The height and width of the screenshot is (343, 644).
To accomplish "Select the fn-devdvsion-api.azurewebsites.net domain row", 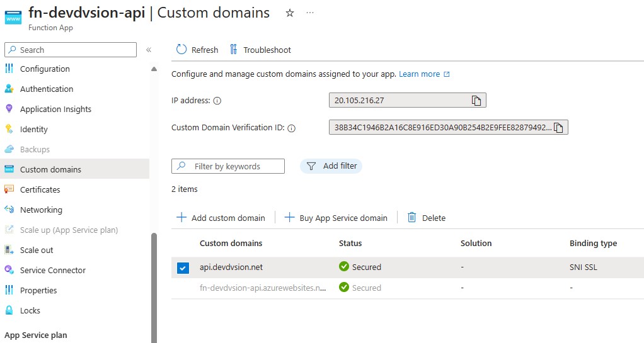I will click(408, 288).
